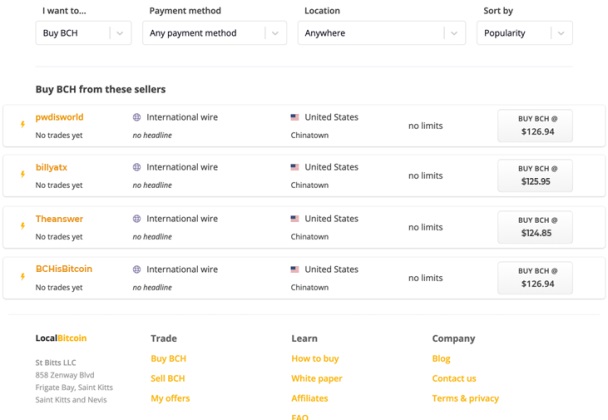Open seller profile pwdisworld
Image resolution: width=608 pixels, height=420 pixels.
click(x=59, y=117)
